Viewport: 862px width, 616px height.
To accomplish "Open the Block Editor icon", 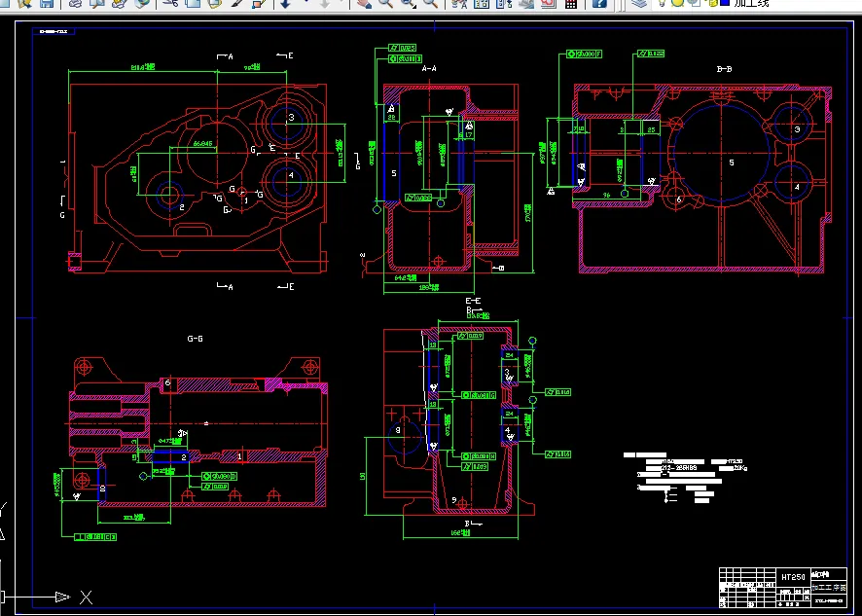I will [259, 3].
